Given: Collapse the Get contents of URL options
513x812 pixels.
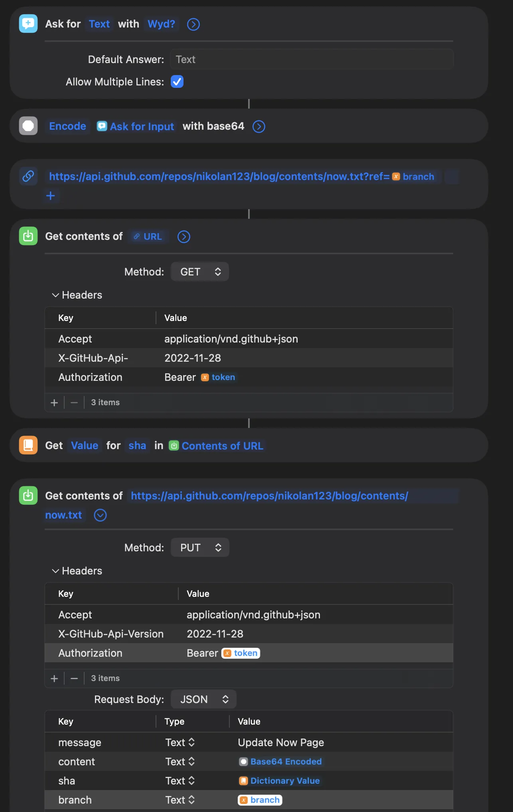Looking at the screenshot, I should [184, 237].
